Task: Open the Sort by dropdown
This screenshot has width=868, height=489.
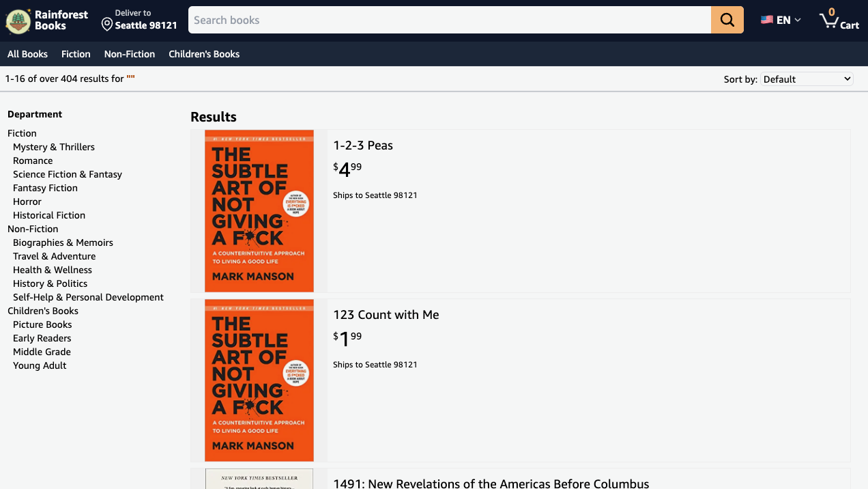Action: (807, 79)
